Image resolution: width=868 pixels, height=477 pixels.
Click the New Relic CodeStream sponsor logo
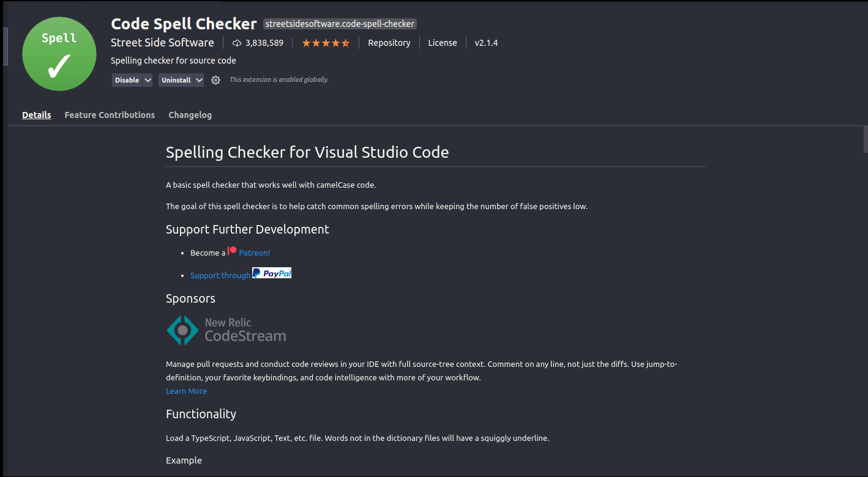coord(226,330)
